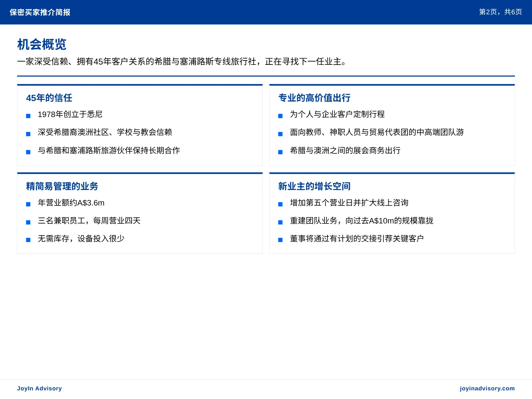Click bullet text 1978年创立于悉尼
The width and height of the screenshot is (532, 399).
[x=70, y=114]
